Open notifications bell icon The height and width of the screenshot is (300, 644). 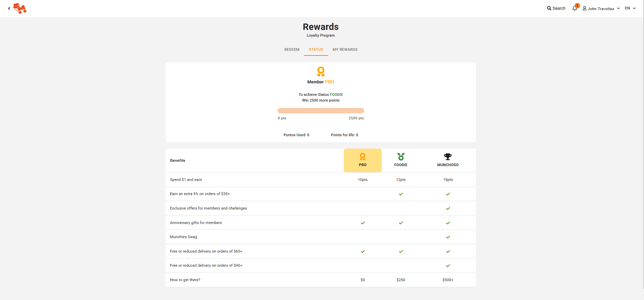pos(575,8)
